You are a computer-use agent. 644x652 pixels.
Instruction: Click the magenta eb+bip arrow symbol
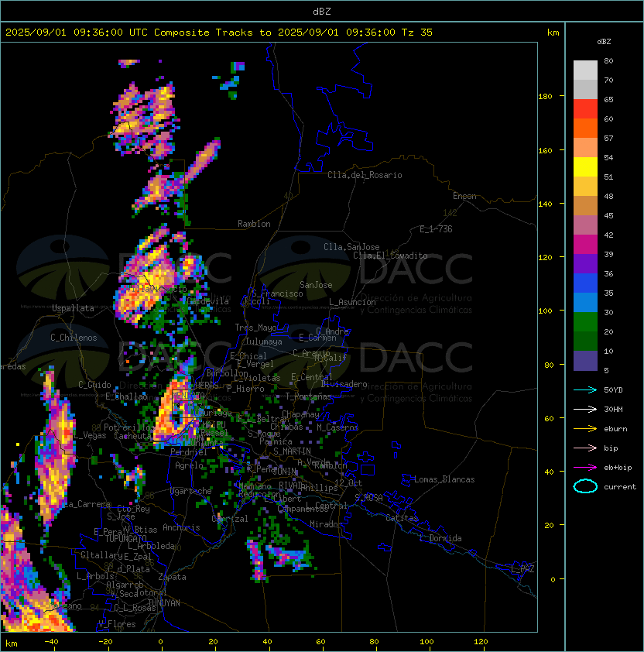(x=585, y=468)
